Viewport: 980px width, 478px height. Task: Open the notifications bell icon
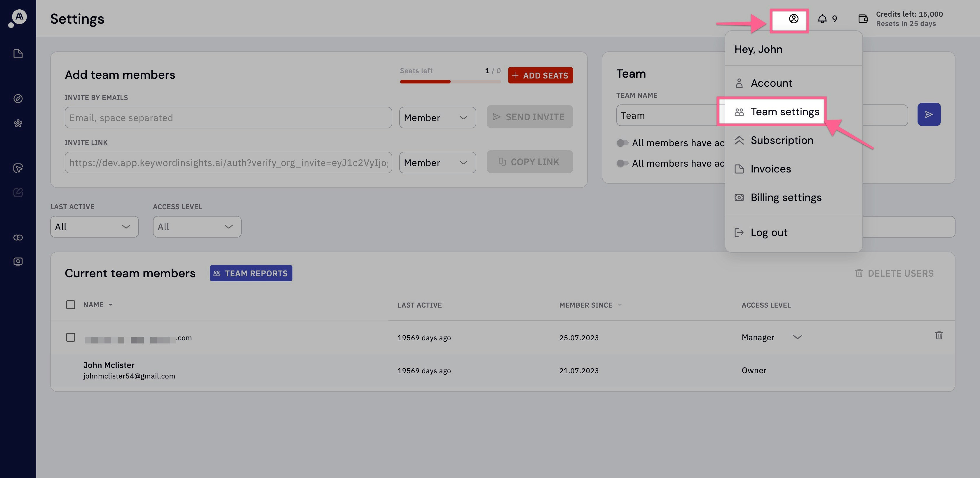coord(822,19)
